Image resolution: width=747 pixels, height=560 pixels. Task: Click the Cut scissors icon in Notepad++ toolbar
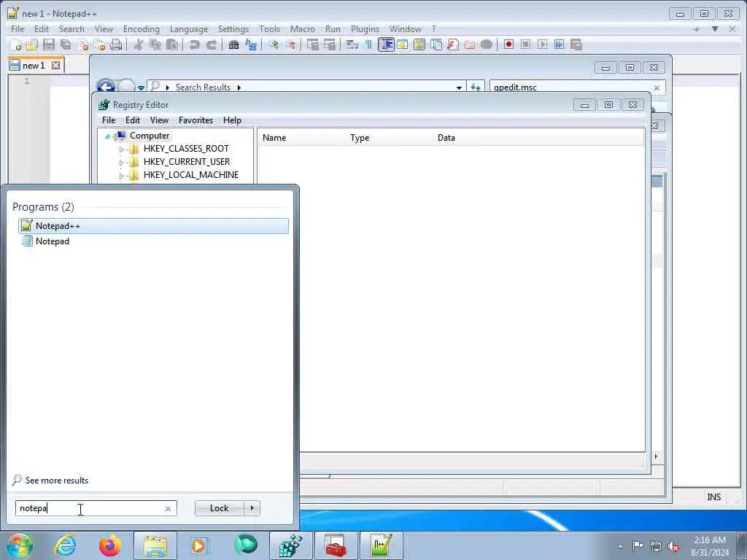pyautogui.click(x=139, y=44)
